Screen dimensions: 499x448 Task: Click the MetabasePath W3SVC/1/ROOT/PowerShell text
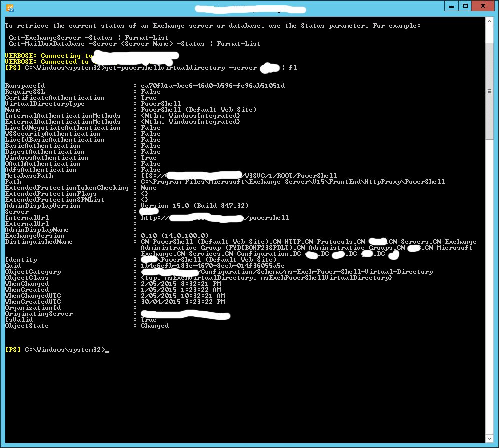[291, 176]
